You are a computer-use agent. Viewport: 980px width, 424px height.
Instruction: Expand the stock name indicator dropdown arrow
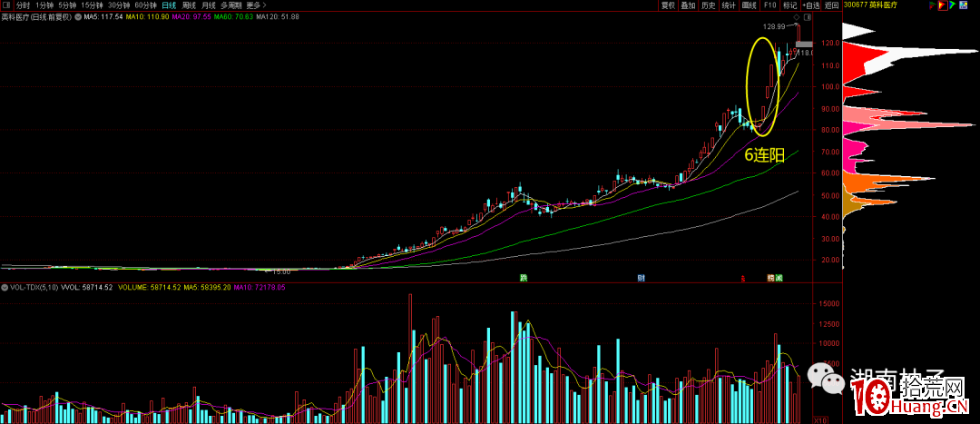[78, 17]
